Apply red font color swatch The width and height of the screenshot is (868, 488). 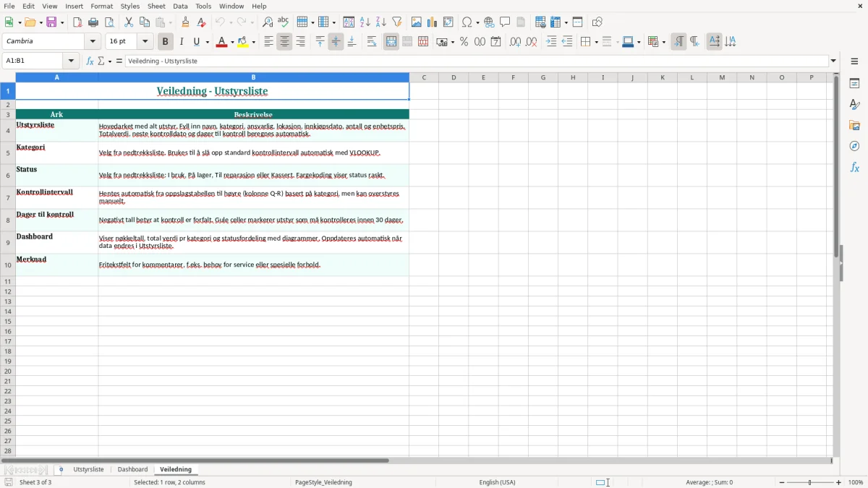(x=221, y=42)
